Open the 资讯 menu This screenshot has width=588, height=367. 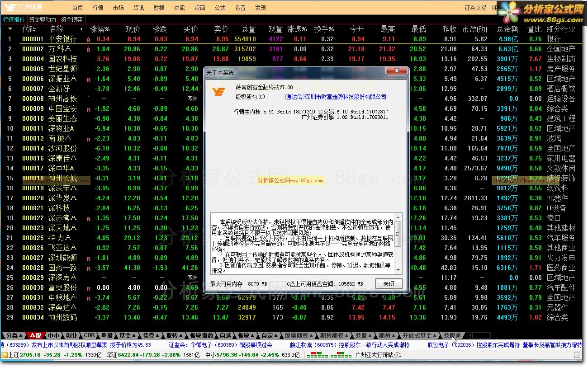138,8
